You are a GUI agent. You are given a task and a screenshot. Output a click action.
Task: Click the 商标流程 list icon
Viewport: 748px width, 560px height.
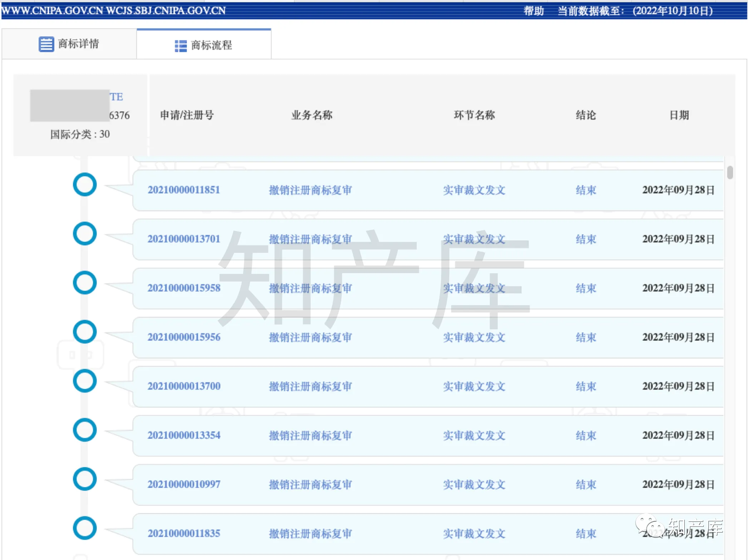(180, 46)
